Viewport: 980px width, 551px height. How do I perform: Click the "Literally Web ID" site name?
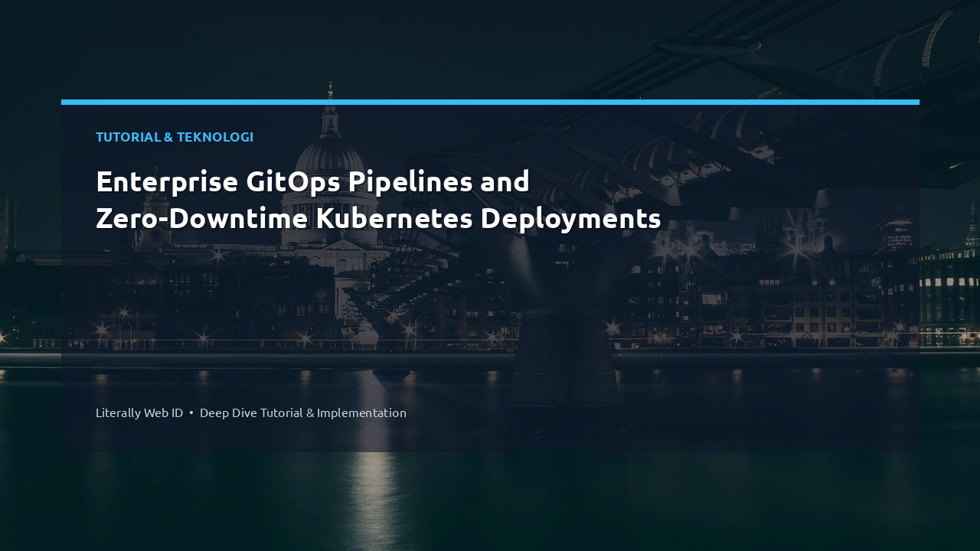coord(139,412)
